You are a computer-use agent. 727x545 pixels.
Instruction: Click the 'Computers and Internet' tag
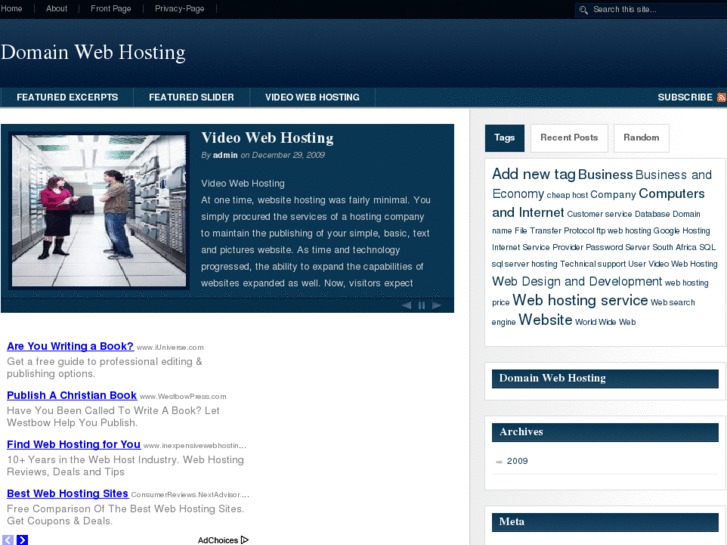[x=598, y=203]
